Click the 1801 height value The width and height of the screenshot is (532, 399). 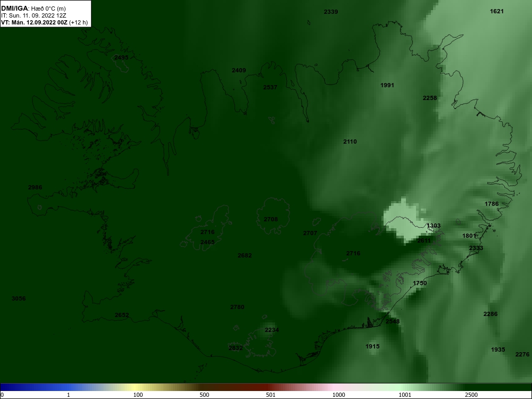469,236
